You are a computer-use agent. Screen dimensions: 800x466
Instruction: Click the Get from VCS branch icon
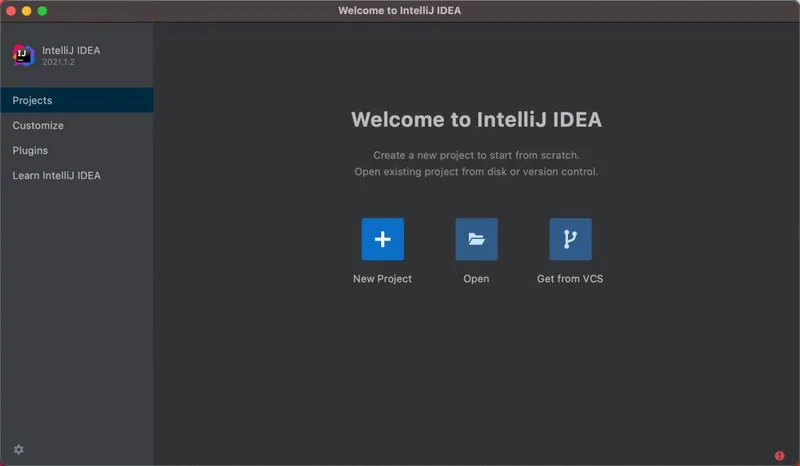point(570,239)
